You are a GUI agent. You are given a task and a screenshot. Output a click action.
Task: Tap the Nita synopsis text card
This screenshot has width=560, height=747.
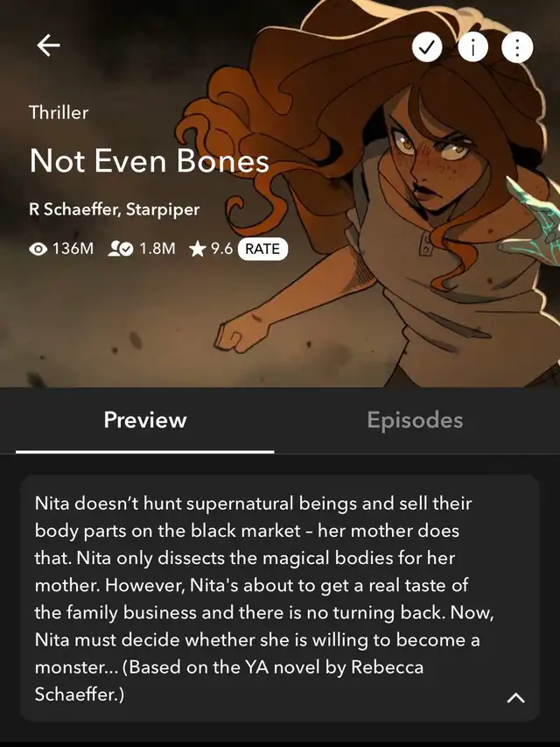279,598
